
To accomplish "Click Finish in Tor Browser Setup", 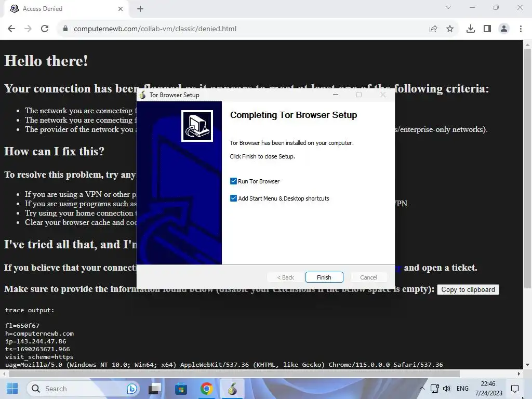I will point(324,277).
